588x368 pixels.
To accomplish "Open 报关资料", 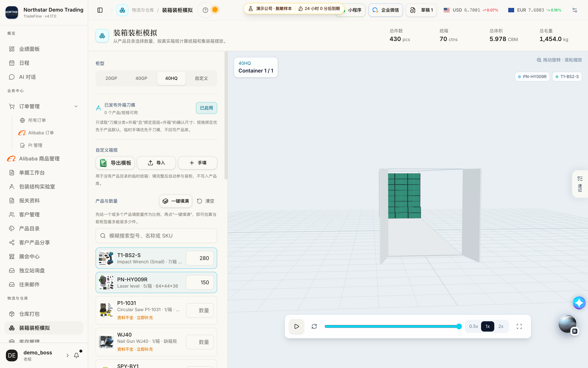I will point(44,201).
